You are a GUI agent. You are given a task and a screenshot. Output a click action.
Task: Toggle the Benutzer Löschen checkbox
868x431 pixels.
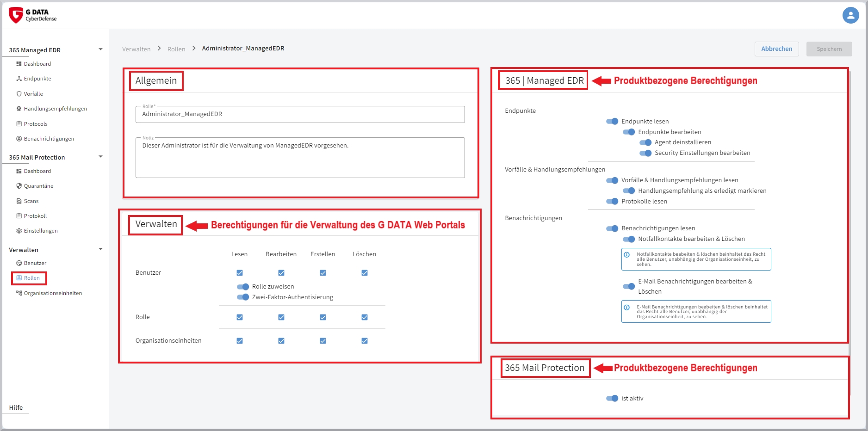[365, 273]
